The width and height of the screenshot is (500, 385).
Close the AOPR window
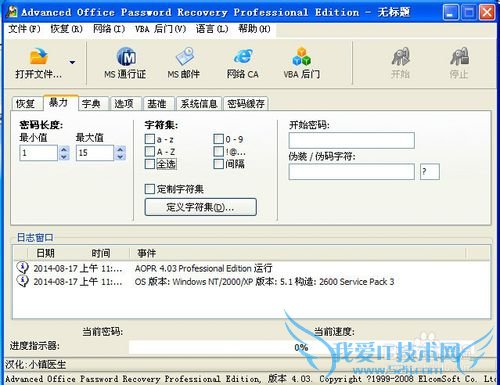pos(487,13)
